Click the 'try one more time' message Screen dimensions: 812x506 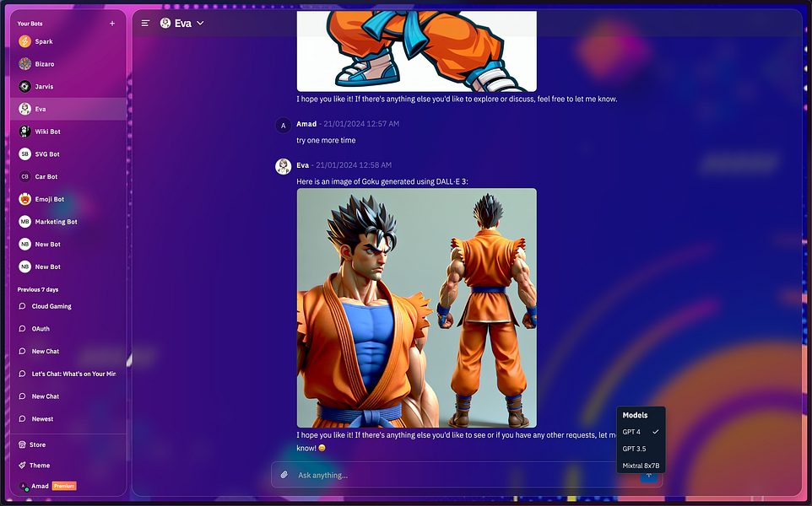pos(326,140)
